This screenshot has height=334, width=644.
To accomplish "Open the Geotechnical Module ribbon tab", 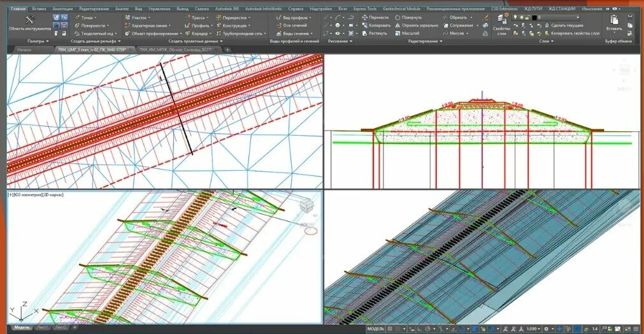I will pos(402,9).
